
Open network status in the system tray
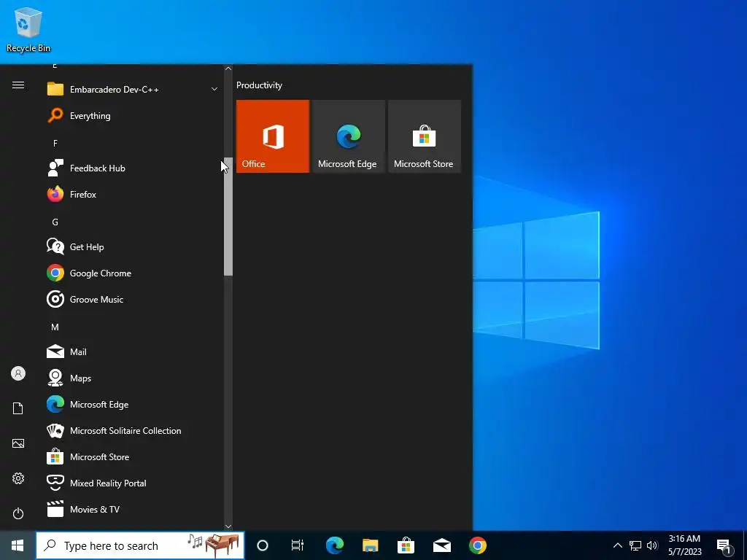(635, 545)
